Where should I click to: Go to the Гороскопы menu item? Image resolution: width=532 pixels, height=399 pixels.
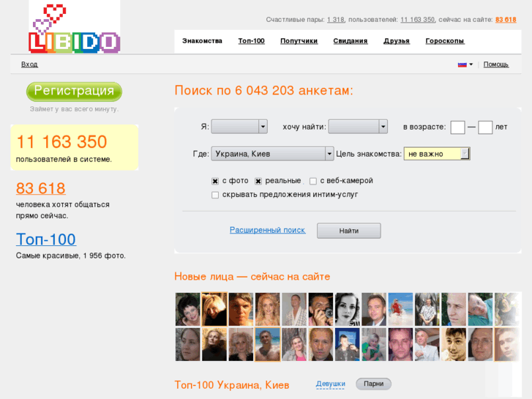point(445,41)
